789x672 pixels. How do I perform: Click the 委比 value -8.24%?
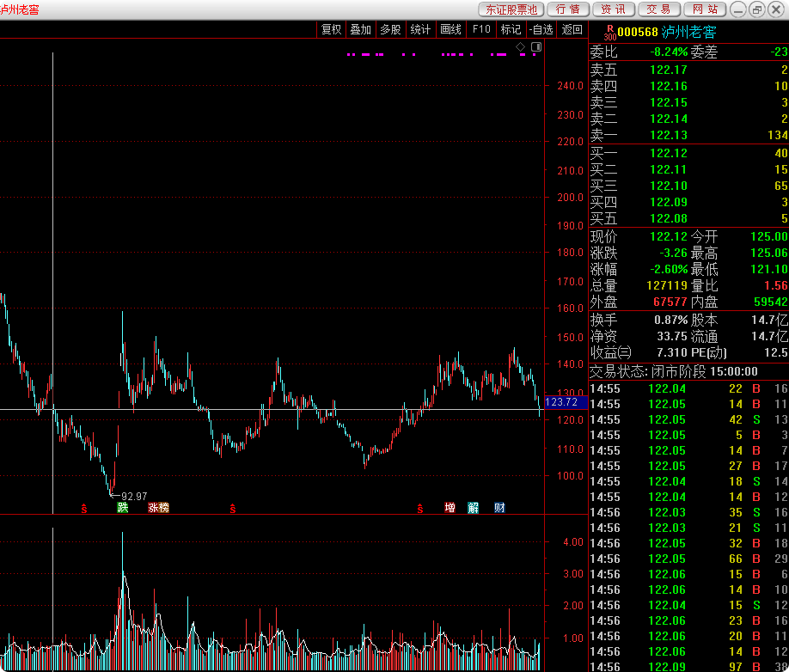(x=668, y=52)
